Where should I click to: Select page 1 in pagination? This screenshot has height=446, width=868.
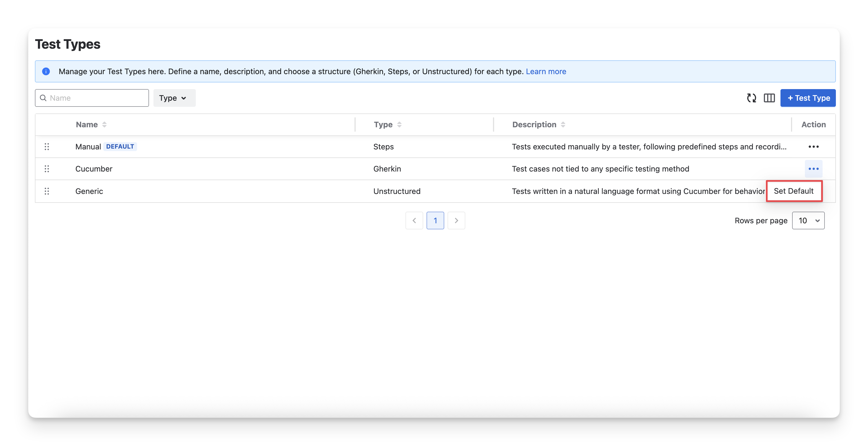(435, 221)
